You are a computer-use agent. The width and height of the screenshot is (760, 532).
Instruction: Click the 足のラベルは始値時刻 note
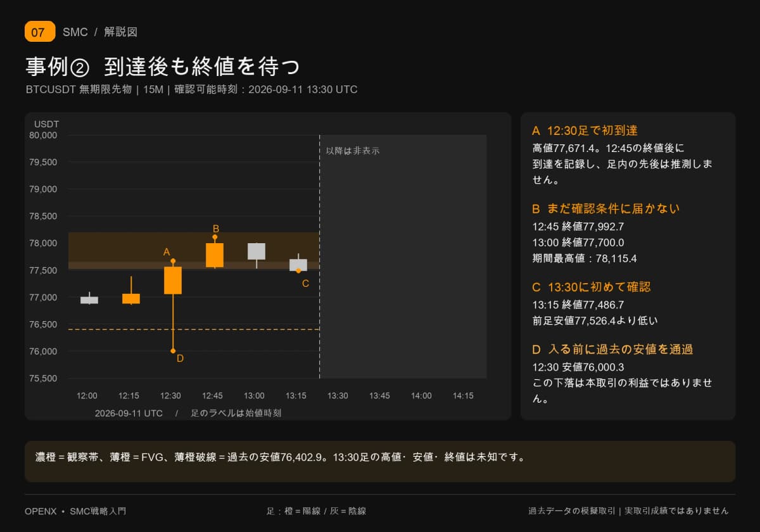236,413
